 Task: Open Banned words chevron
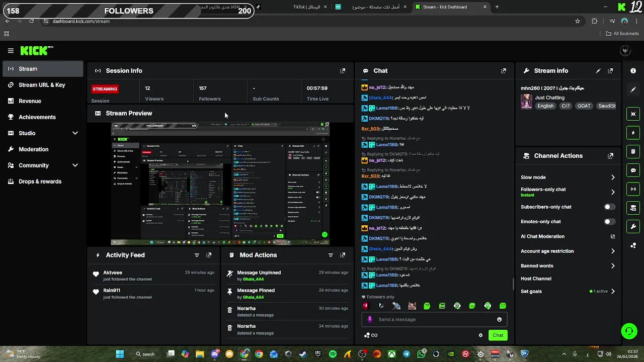[x=613, y=266]
